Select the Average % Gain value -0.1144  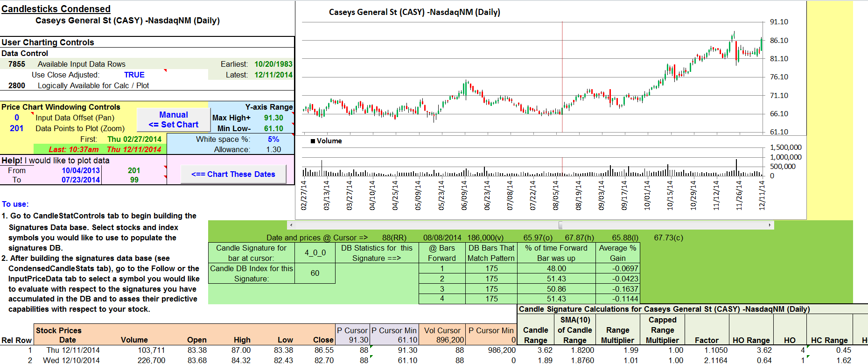coord(618,299)
